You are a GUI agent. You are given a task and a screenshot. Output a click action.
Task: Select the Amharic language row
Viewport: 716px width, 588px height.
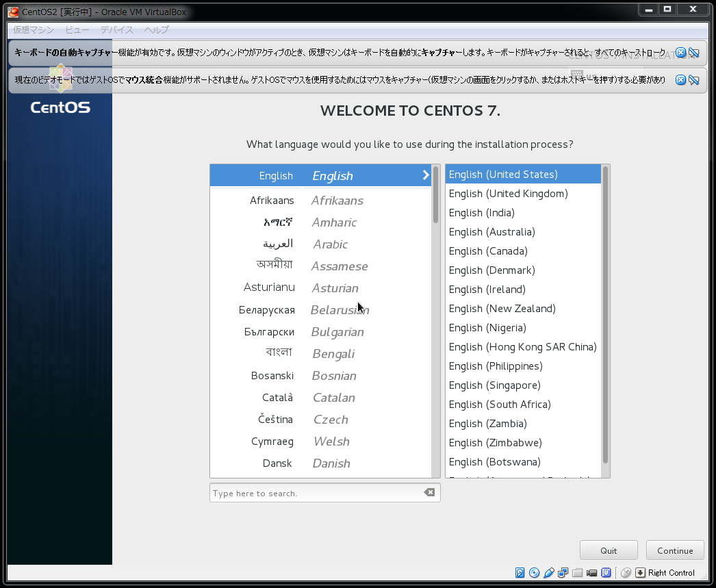tap(320, 222)
